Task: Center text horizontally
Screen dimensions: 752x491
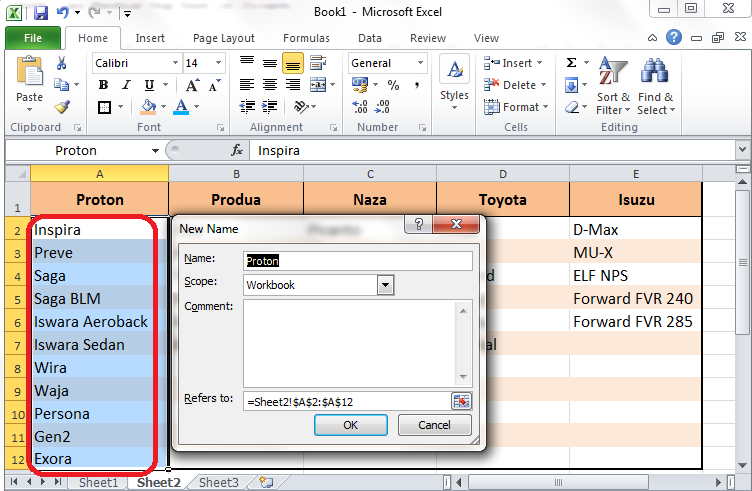Action: (270, 85)
